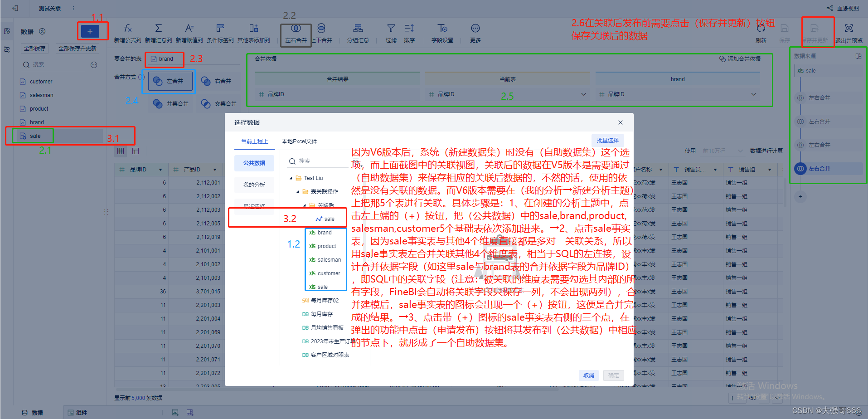Open the bottom 组件 tab
Image resolution: width=868 pixels, height=419 pixels.
tap(78, 413)
